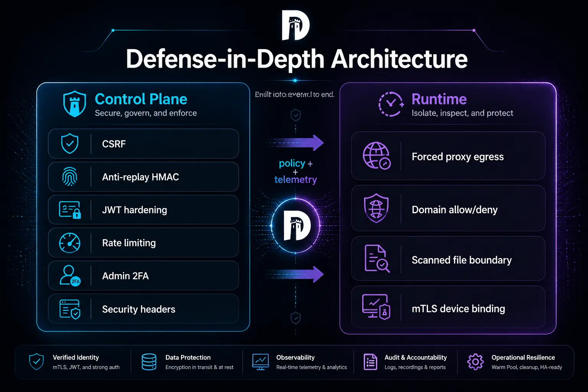Image resolution: width=588 pixels, height=392 pixels.
Task: Click the castle logo above the title
Action: coord(295,25)
